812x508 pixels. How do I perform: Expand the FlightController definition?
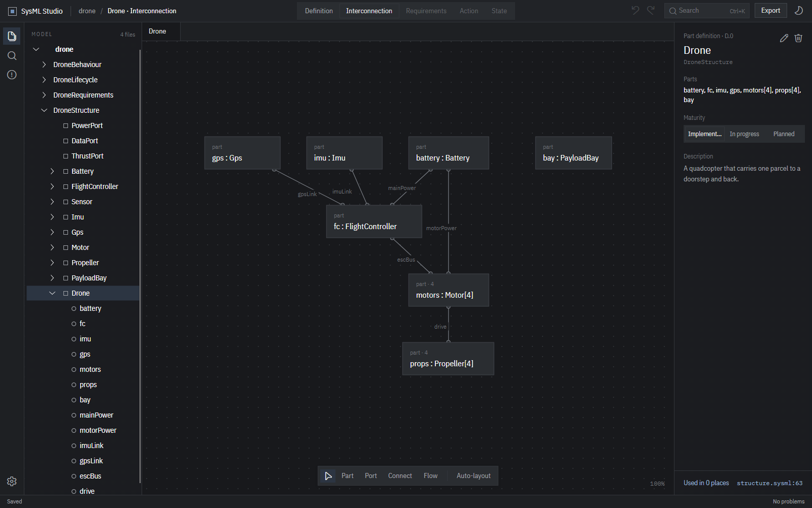[x=52, y=186]
